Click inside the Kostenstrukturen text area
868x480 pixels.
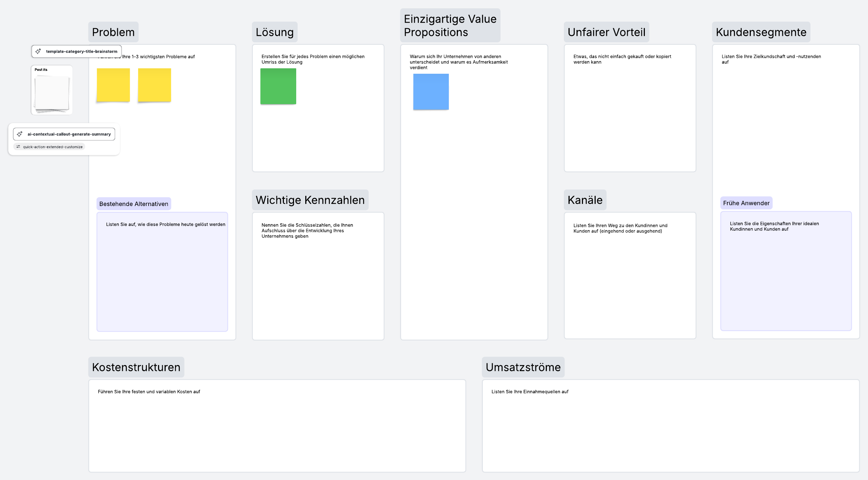(x=277, y=426)
